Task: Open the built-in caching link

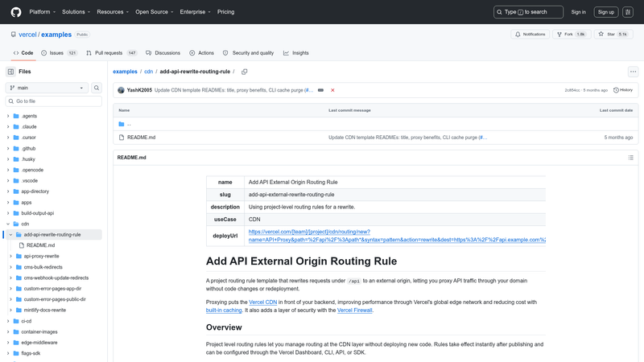Action: tap(224, 311)
